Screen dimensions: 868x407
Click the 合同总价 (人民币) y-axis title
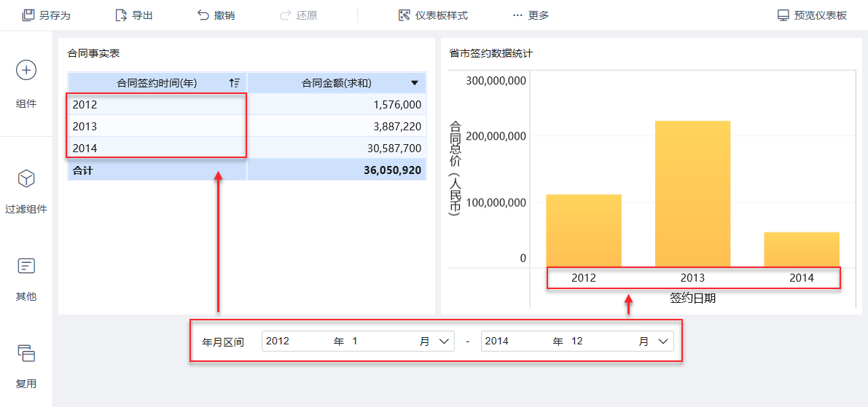point(455,168)
